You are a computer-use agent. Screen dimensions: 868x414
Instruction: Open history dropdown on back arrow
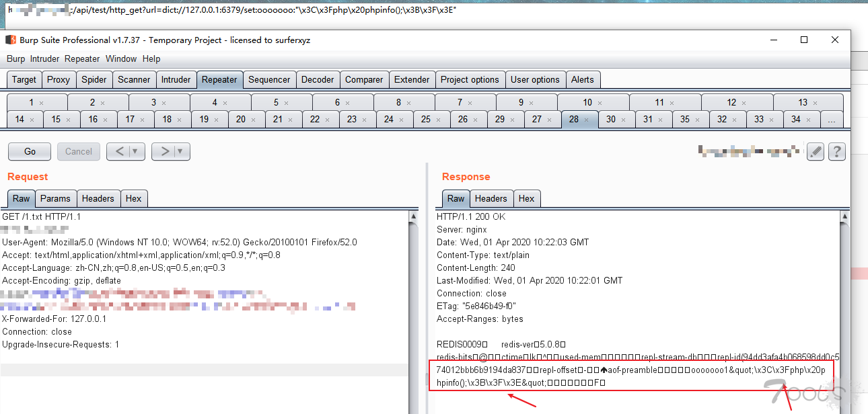[137, 151]
